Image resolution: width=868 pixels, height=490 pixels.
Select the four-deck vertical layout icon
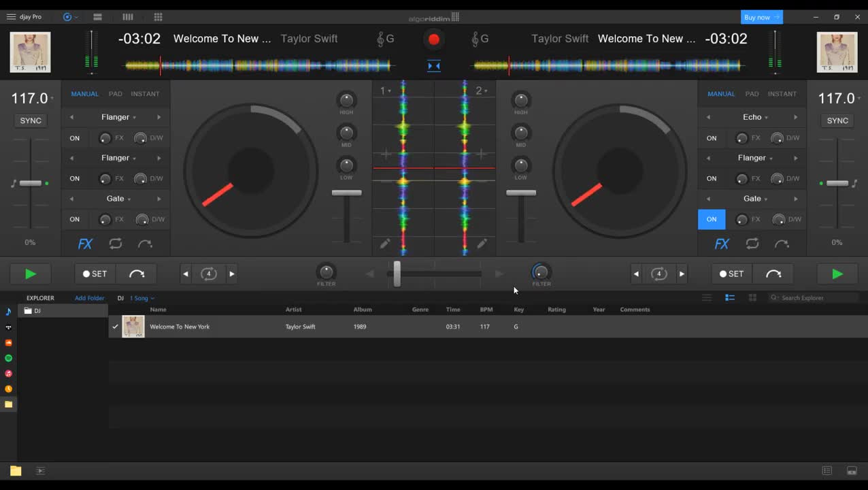point(128,17)
